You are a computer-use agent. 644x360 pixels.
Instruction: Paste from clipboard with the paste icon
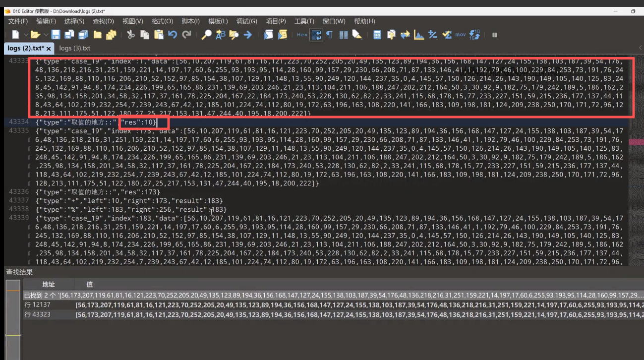(x=159, y=35)
